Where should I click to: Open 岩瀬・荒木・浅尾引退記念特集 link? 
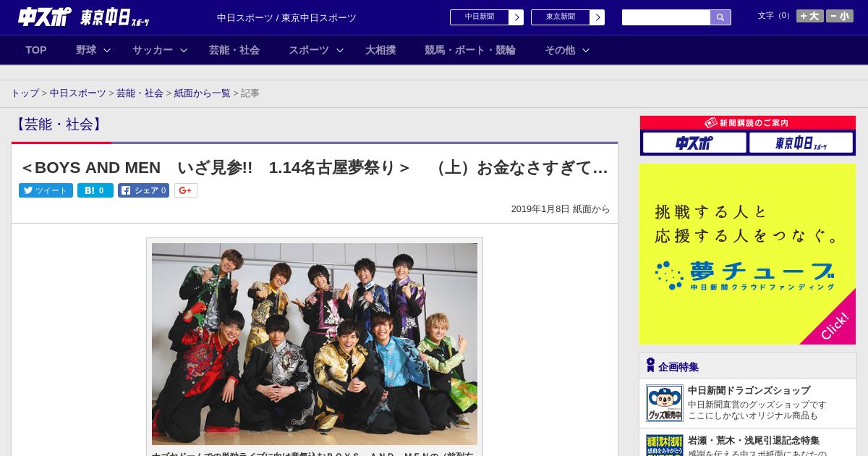pos(754,440)
